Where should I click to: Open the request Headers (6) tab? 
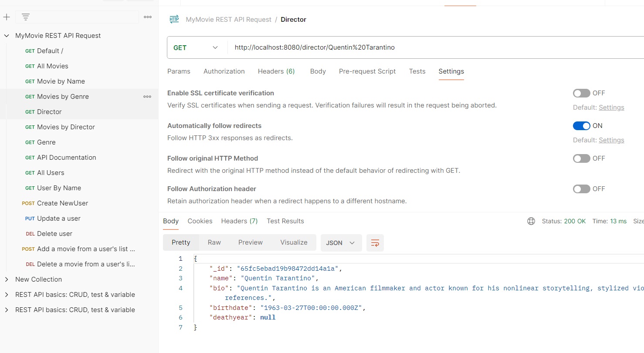click(276, 71)
